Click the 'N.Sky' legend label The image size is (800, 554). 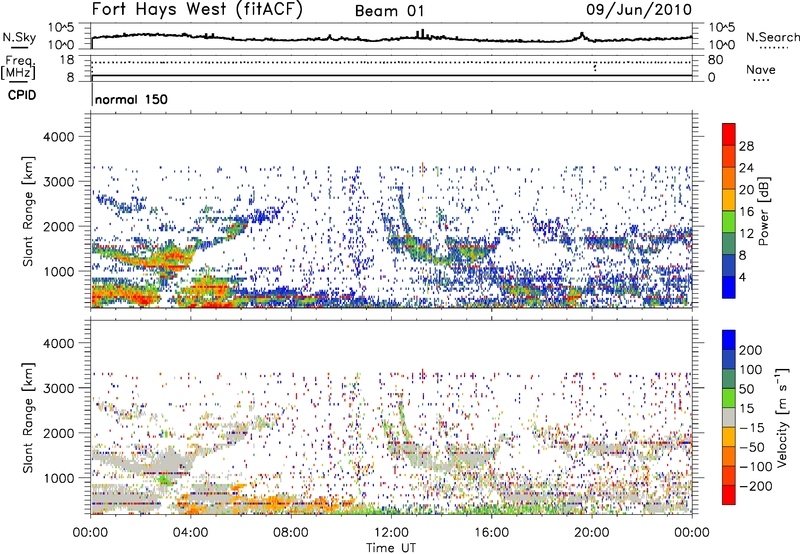[x=19, y=37]
